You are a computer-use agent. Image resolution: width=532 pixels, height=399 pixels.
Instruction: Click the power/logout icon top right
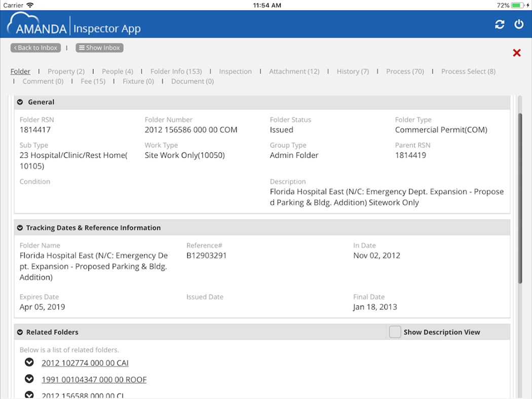518,24
